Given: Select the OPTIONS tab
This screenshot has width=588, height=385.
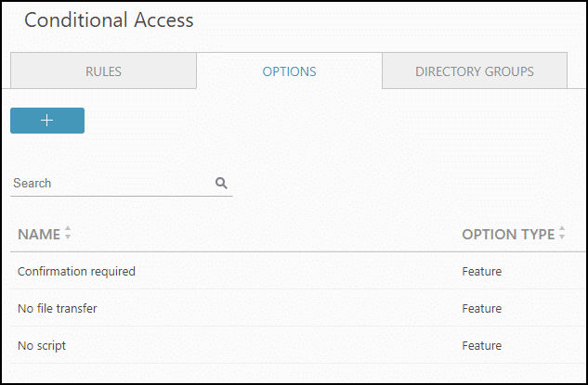Looking at the screenshot, I should tap(289, 71).
